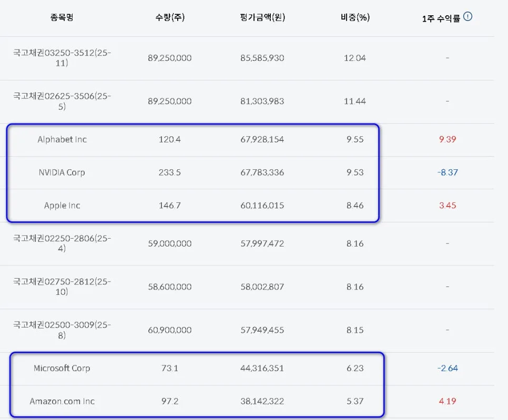Click Amazon's weekly return 4.19
This screenshot has width=508, height=420.
(x=448, y=401)
